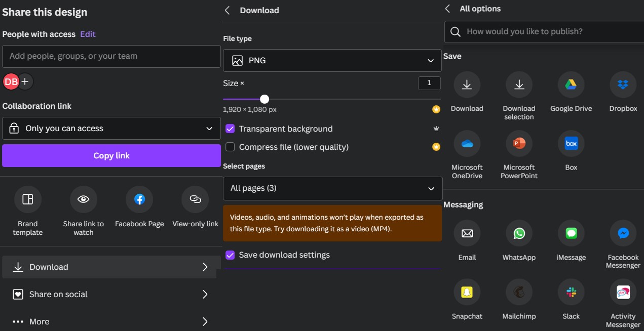Click the Add people, groups, or your team field
644x331 pixels.
click(111, 56)
